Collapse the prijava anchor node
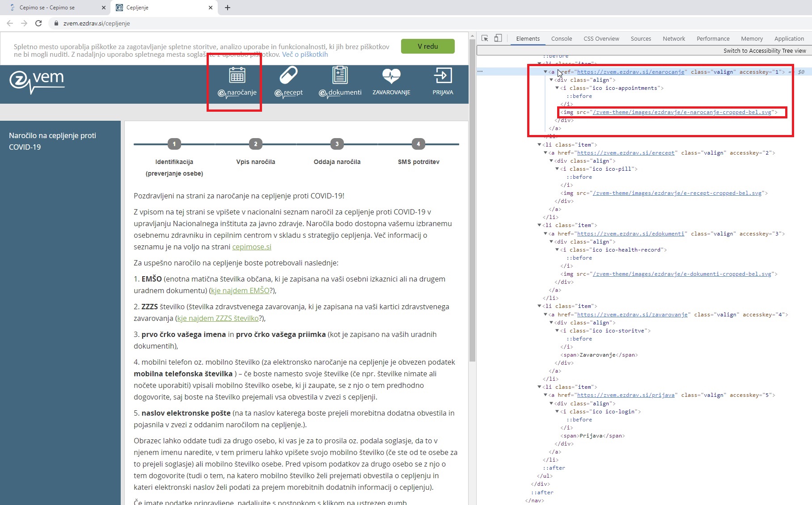This screenshot has width=812, height=505. [x=546, y=395]
